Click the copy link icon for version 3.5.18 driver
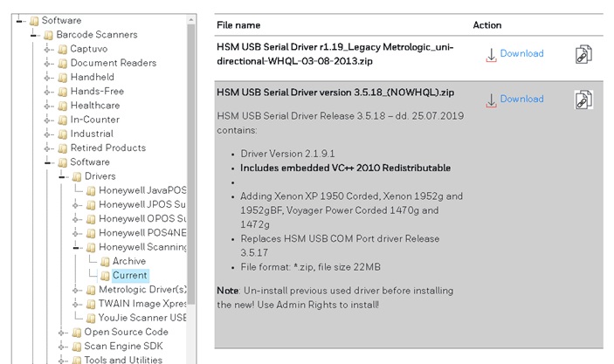614x364 pixels. click(x=583, y=100)
